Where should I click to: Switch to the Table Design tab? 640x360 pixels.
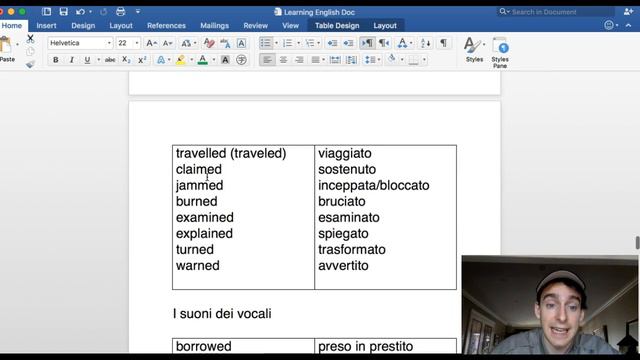[337, 25]
